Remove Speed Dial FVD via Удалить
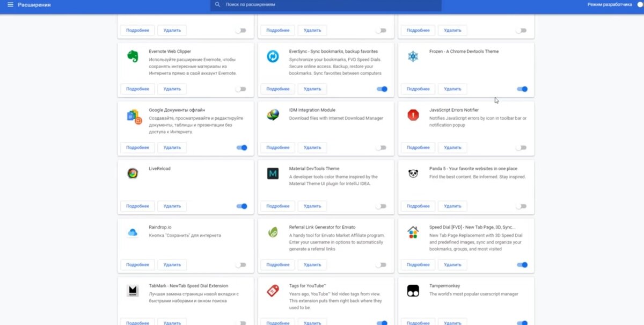The height and width of the screenshot is (325, 644). (452, 265)
